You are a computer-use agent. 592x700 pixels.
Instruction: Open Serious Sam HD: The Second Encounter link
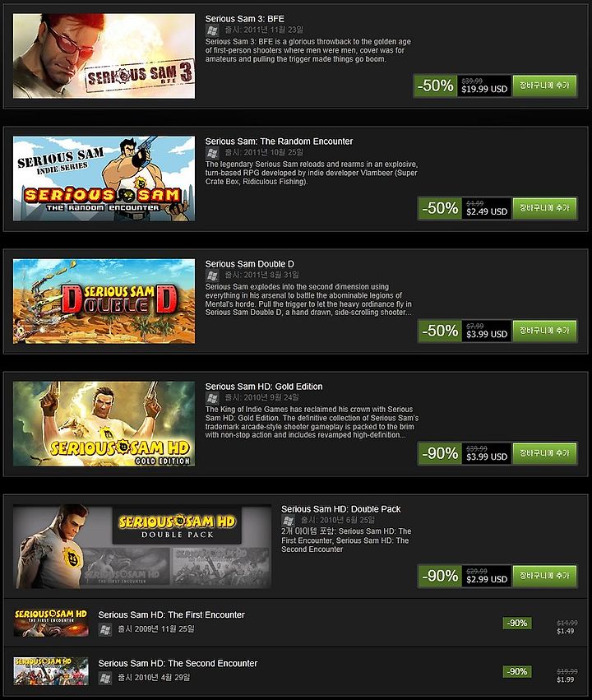coord(178,663)
